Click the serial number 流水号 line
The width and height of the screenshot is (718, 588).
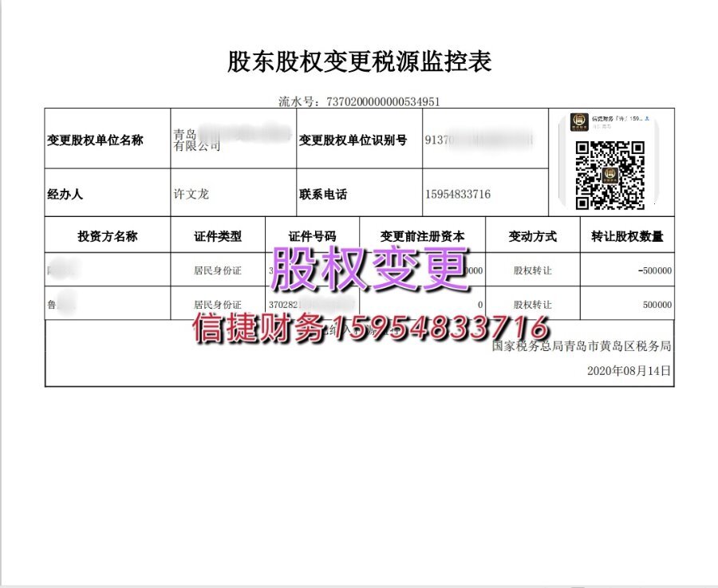coord(359,101)
